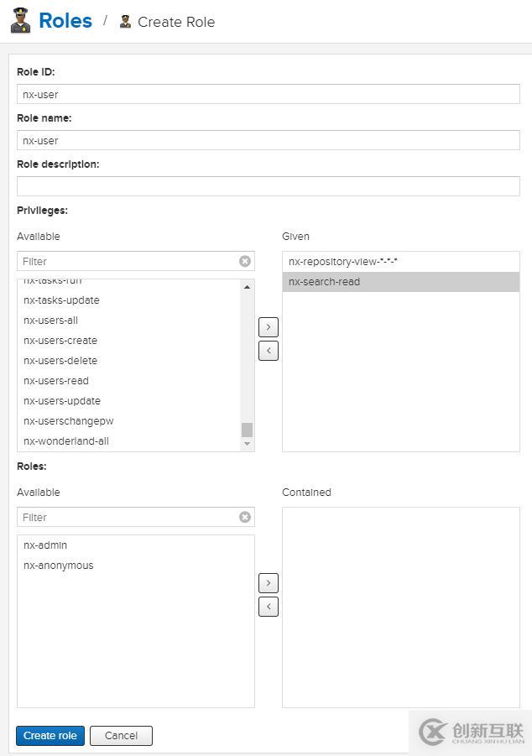
Task: Clear the Privileges filter with the X icon
Action: 245,261
